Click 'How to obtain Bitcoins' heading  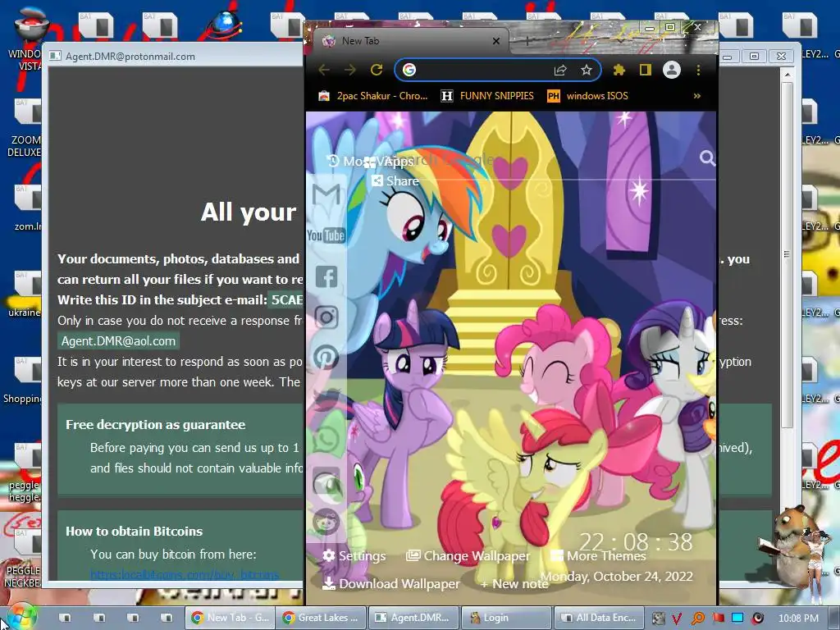coord(134,532)
